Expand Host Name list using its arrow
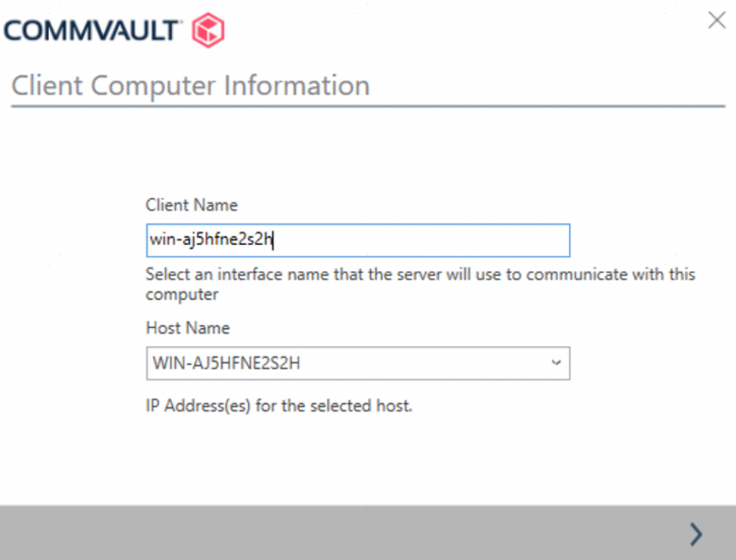The height and width of the screenshot is (560, 736). (556, 363)
